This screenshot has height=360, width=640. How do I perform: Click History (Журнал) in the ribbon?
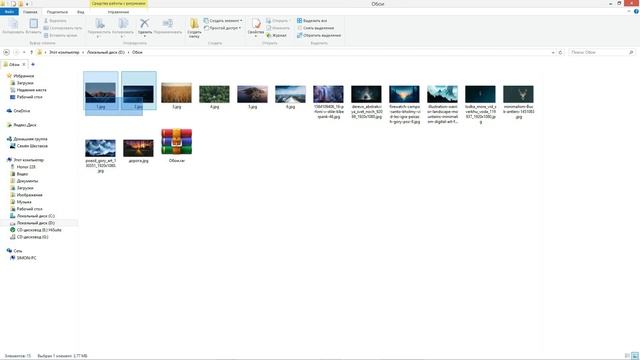[x=276, y=36]
